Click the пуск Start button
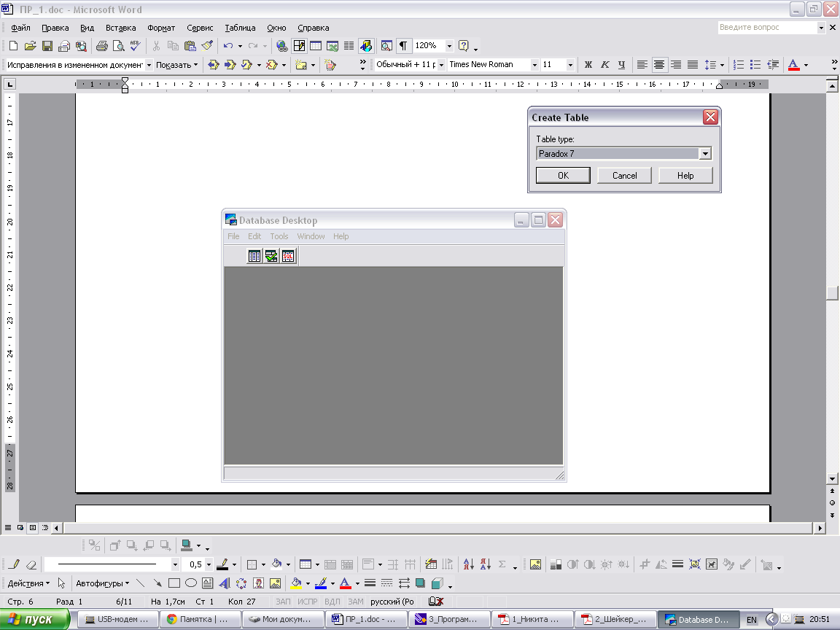 click(x=35, y=619)
